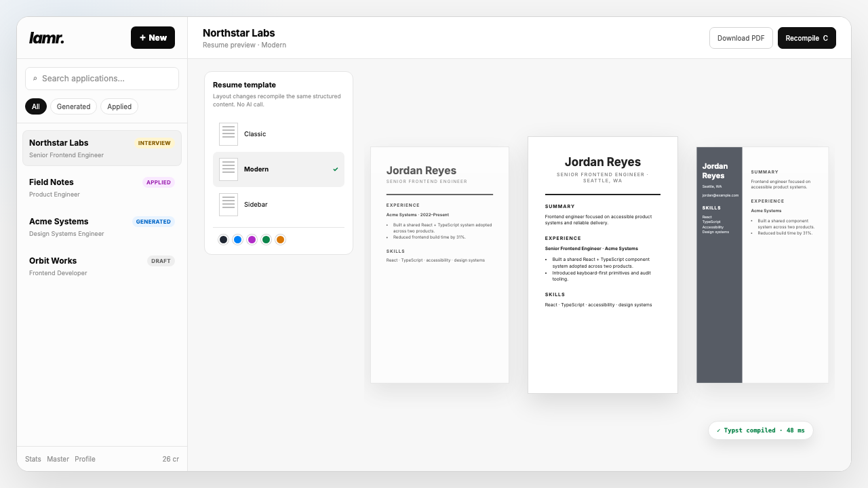Screen dimensions: 868x488
Task: Focus the Search applications field
Action: pyautogui.click(x=102, y=79)
